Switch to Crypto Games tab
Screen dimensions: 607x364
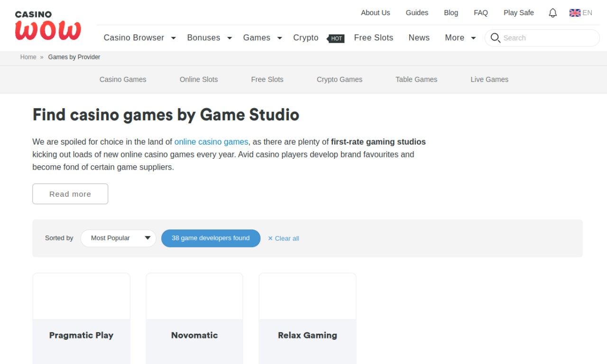pos(340,80)
